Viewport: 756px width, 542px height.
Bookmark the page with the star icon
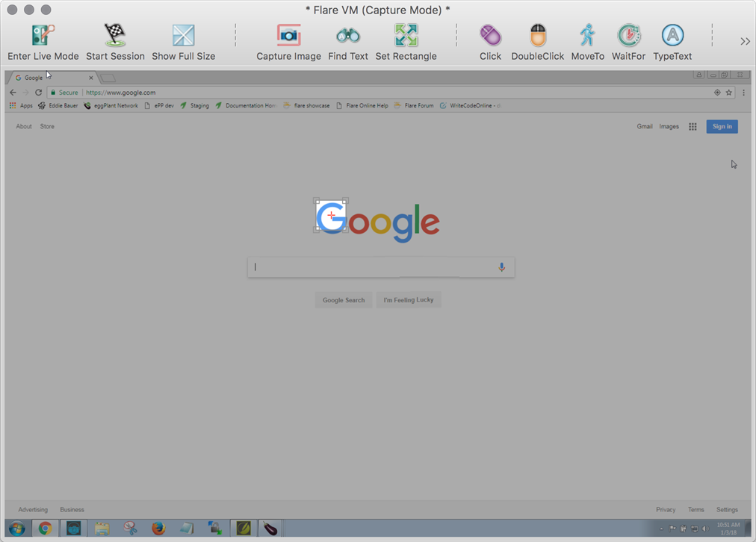[729, 93]
